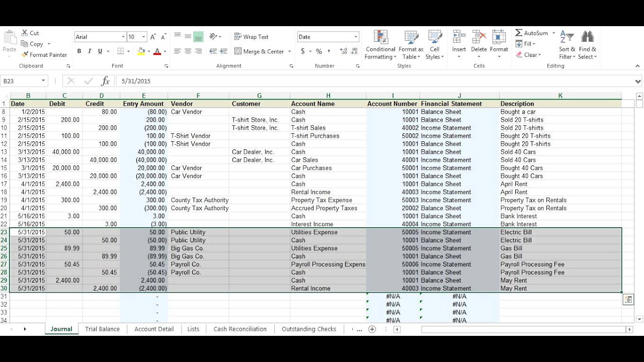Click AutoSum sigma
644x362 pixels.
coord(519,33)
